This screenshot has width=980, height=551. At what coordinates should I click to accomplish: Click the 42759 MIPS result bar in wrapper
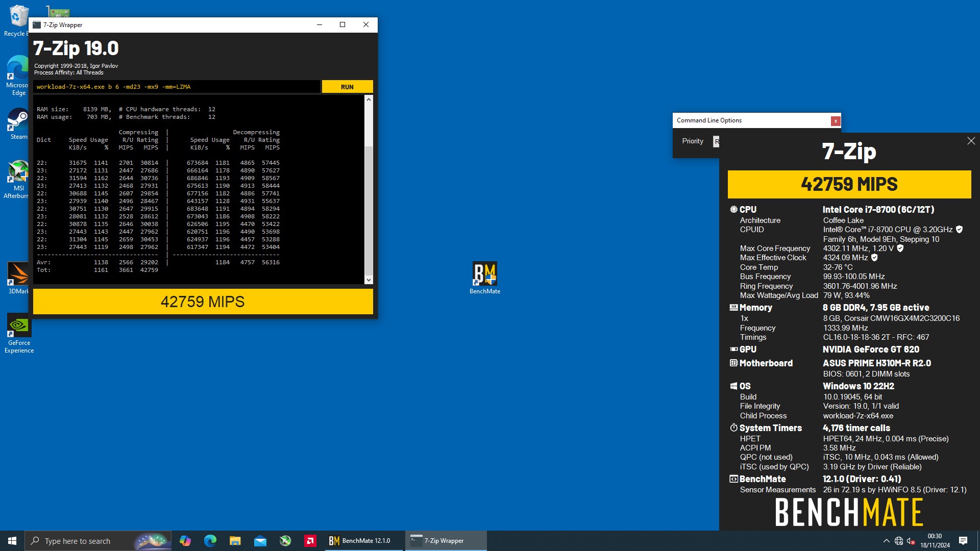pos(203,302)
